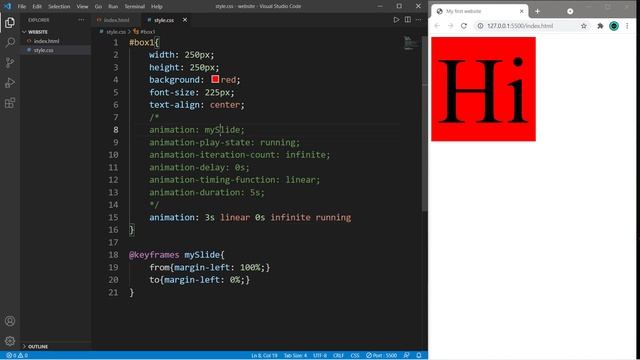Open the Edit menu
This screenshot has width=640, height=360.
(37, 6)
